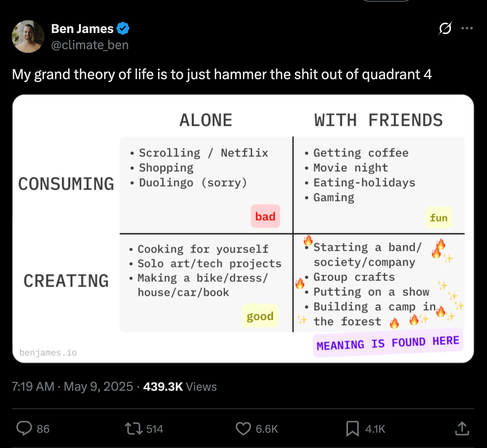
Task: Click the 514 reposts count
Action: click(x=154, y=429)
